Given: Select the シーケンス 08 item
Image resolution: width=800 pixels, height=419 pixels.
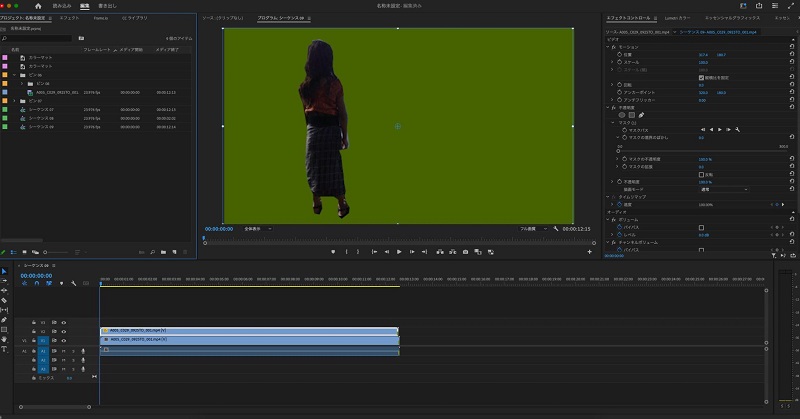Looking at the screenshot, I should 41,118.
